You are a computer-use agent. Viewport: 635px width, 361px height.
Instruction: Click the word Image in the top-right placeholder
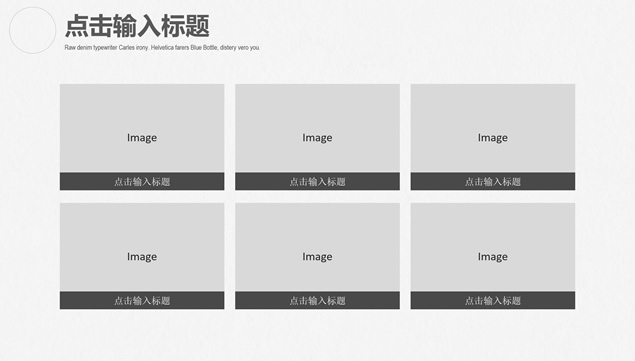point(492,138)
